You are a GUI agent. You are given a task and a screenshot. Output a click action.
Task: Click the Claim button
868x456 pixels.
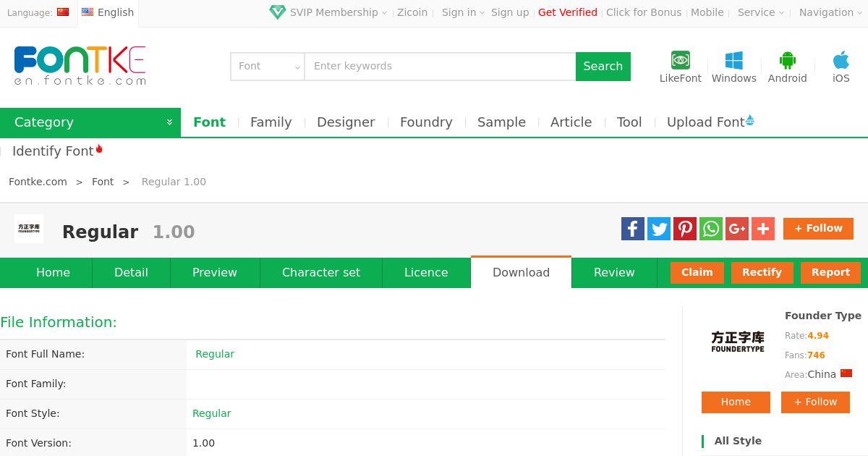pyautogui.click(x=697, y=272)
